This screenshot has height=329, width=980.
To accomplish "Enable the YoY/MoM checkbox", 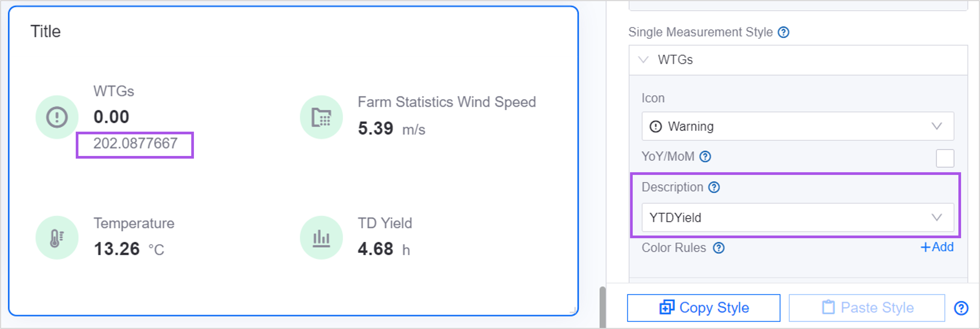I will point(945,158).
